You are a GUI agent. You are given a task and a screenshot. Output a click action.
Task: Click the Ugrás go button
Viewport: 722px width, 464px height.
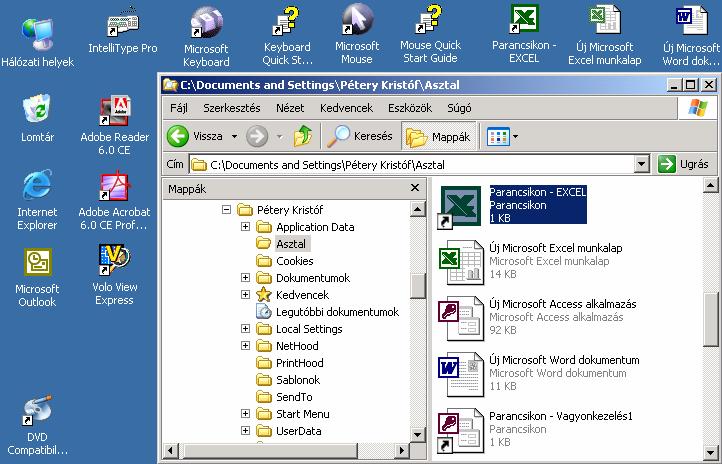pyautogui.click(x=683, y=164)
